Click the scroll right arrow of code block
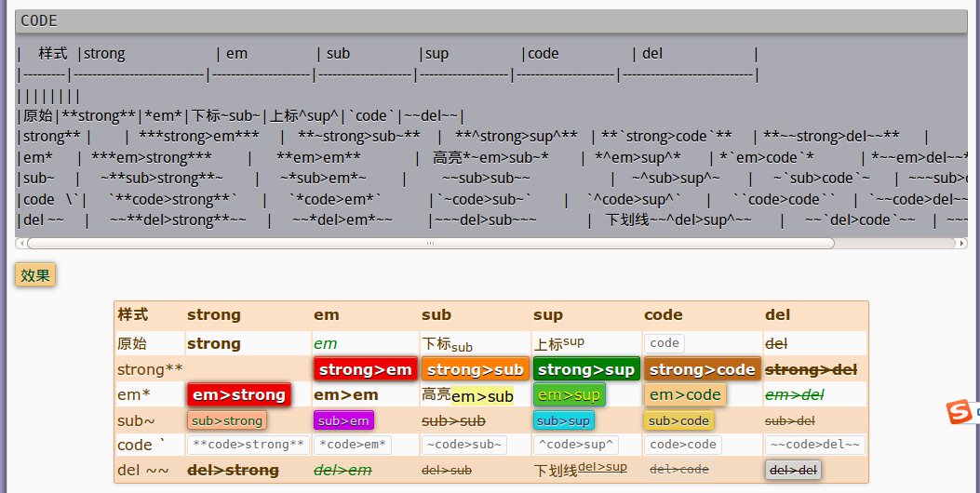This screenshot has height=493, width=980. click(x=962, y=243)
